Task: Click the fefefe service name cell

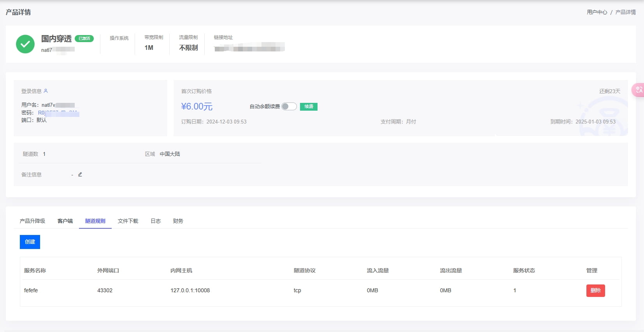Action: 31,290
